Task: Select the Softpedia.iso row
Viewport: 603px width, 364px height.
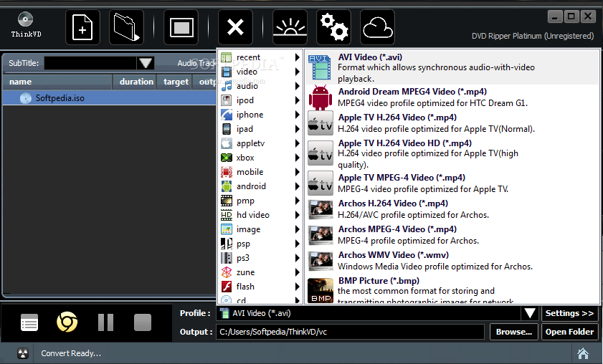Action: coord(110,98)
